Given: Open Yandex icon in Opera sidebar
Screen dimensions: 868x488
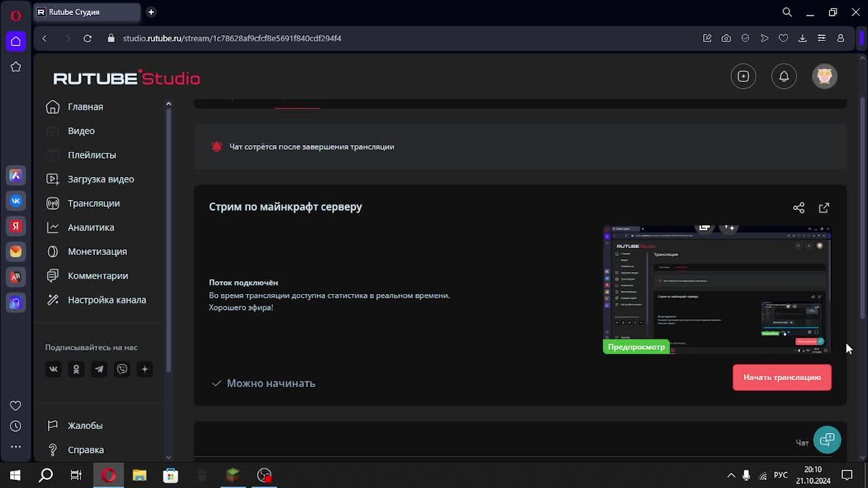Looking at the screenshot, I should point(16,226).
